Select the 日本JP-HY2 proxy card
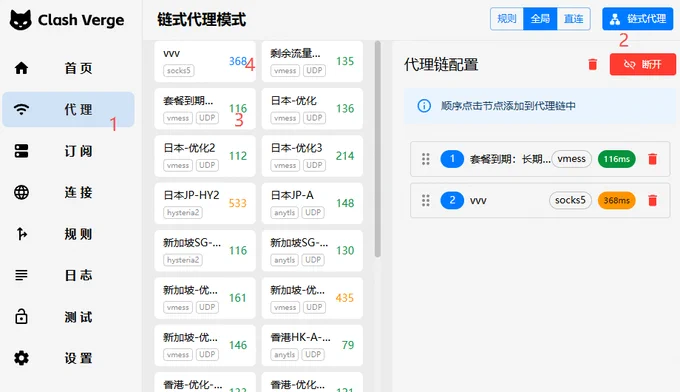The image size is (680, 392). tap(205, 203)
